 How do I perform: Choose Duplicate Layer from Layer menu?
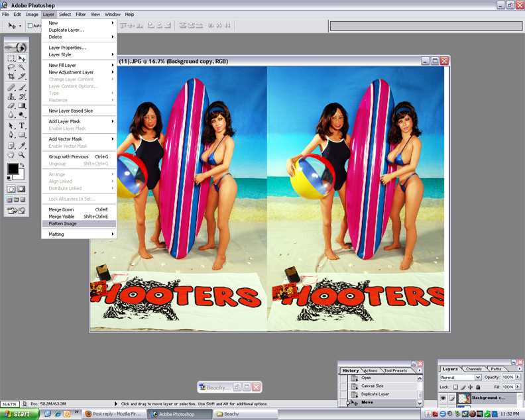tap(79, 30)
